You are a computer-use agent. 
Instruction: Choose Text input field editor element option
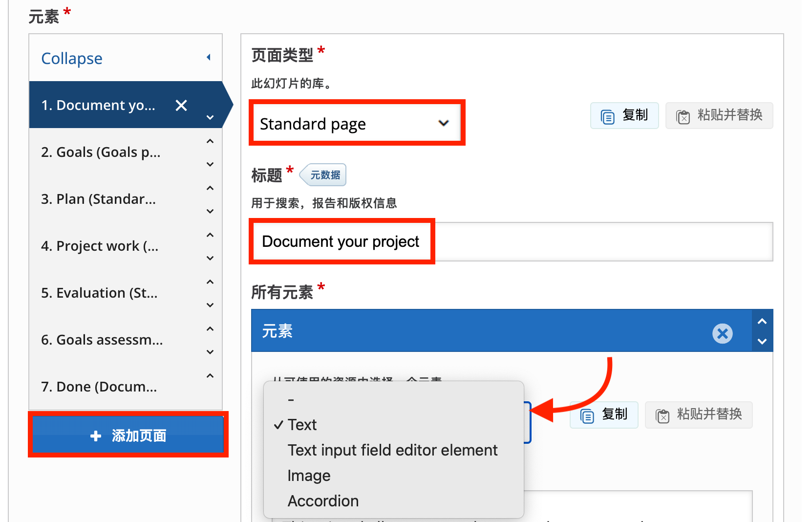click(x=392, y=450)
